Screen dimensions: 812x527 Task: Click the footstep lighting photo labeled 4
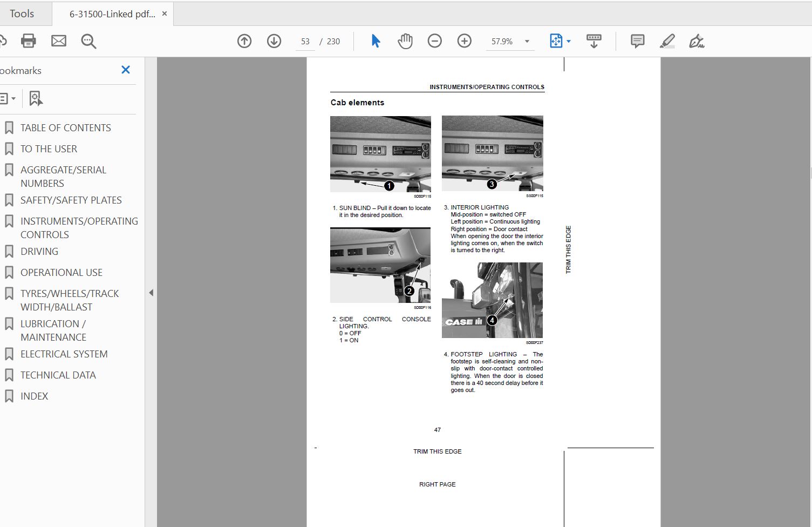pyautogui.click(x=492, y=300)
